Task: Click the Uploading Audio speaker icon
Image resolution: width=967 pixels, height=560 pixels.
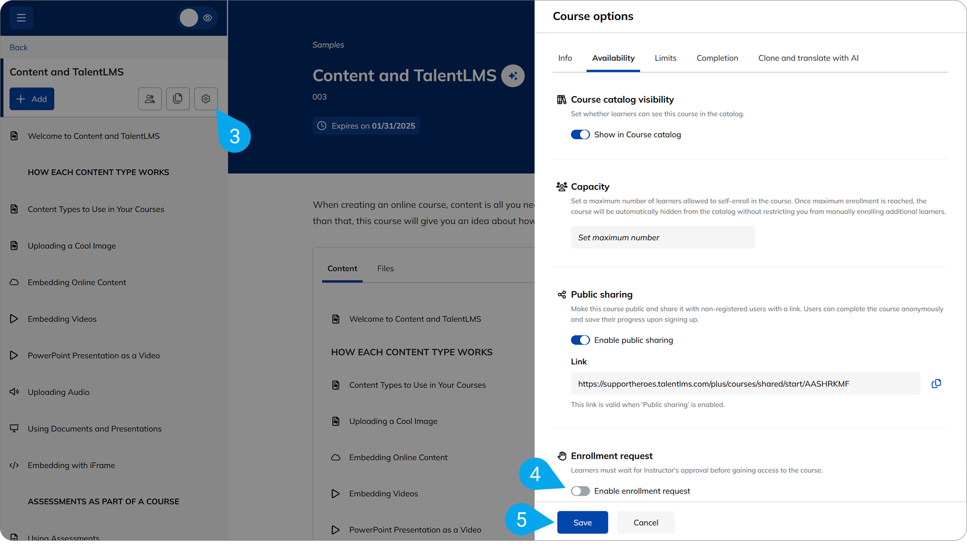Action: [14, 392]
